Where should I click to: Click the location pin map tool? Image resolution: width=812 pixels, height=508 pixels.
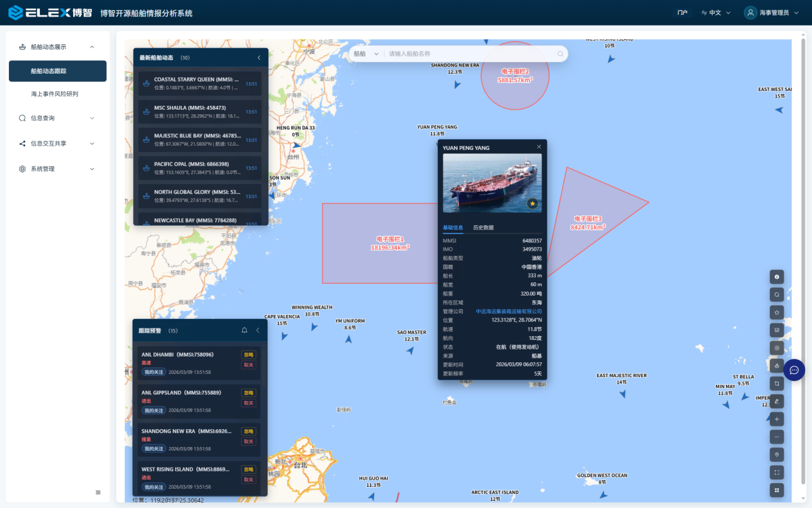(777, 454)
